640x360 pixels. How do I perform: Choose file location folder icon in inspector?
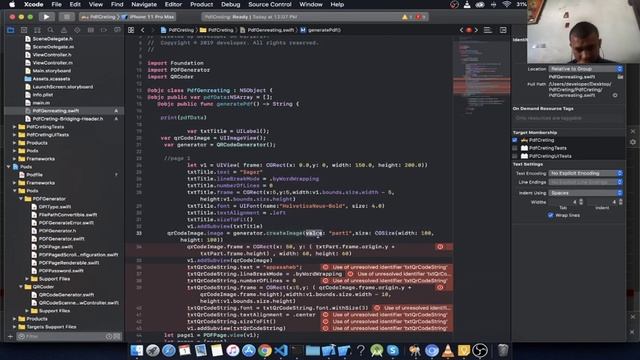[620, 77]
